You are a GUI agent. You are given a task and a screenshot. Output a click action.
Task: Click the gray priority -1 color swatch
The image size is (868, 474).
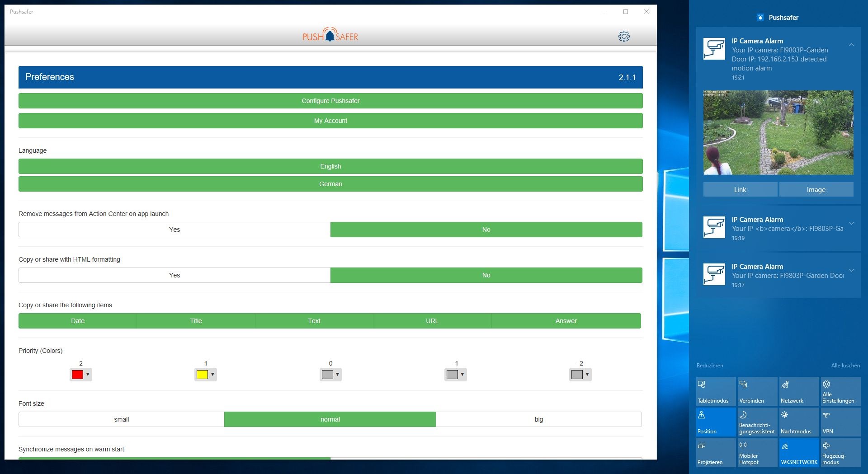[x=452, y=375]
